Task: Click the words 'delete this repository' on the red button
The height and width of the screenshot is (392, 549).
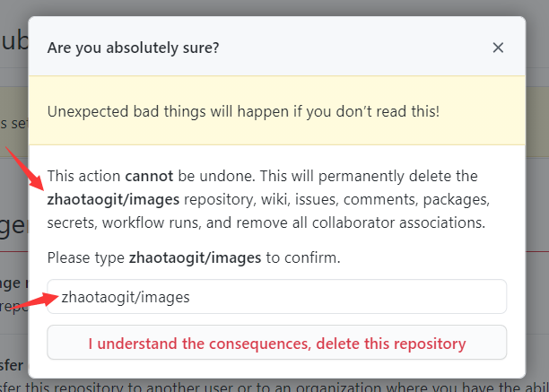Action: (x=391, y=344)
